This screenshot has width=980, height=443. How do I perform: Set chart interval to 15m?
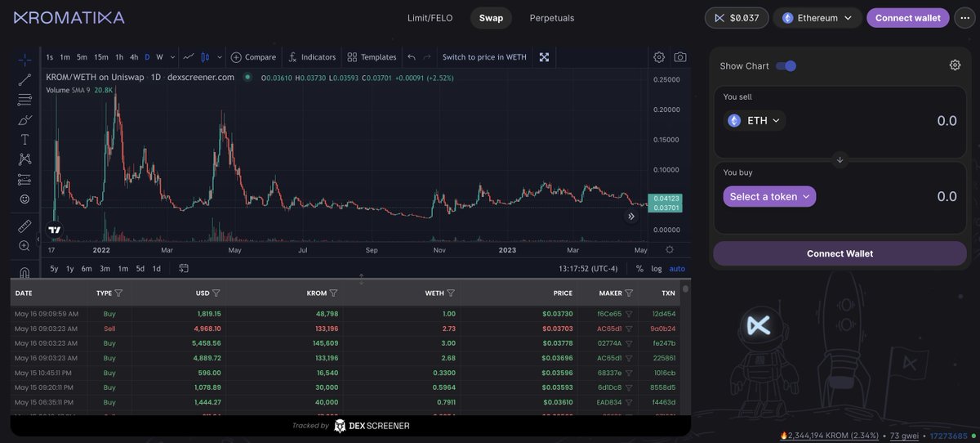(101, 57)
